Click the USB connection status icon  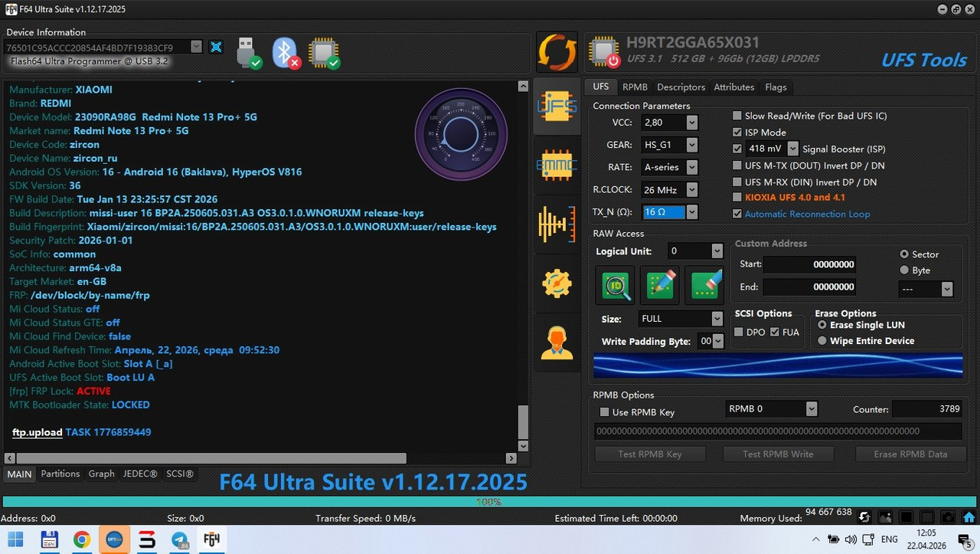(248, 53)
